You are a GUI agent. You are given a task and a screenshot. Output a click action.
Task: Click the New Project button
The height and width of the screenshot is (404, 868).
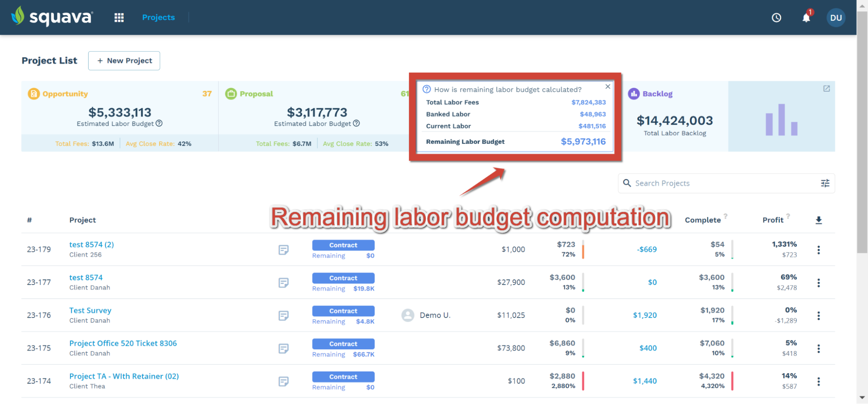124,60
